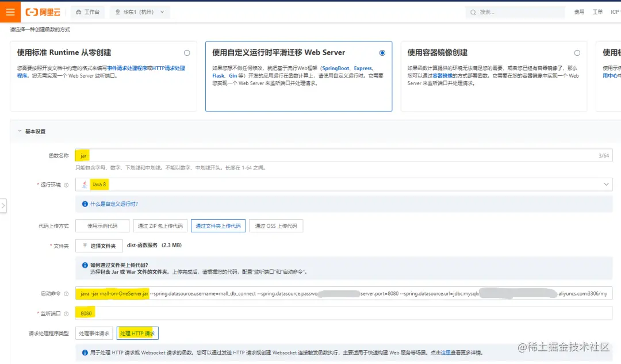
Task: Expand the left sidebar collapse arrow
Action: pos(3,205)
